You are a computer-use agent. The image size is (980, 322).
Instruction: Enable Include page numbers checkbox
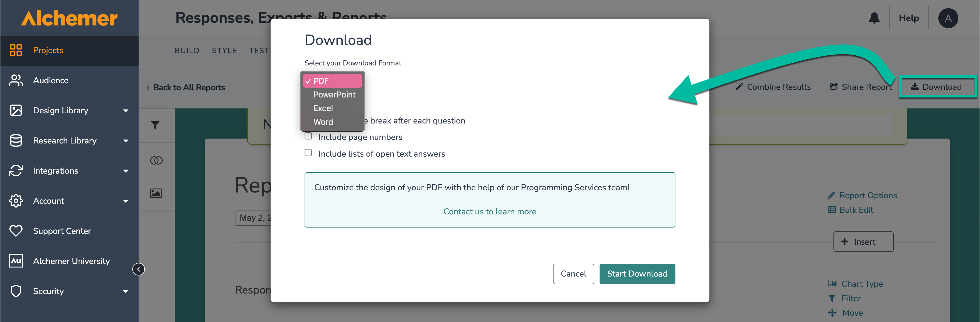click(308, 136)
